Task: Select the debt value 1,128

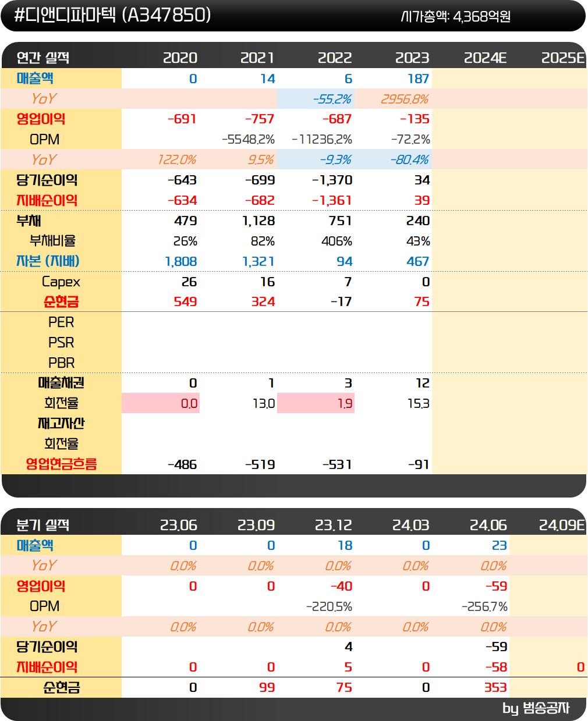Action: (x=258, y=221)
